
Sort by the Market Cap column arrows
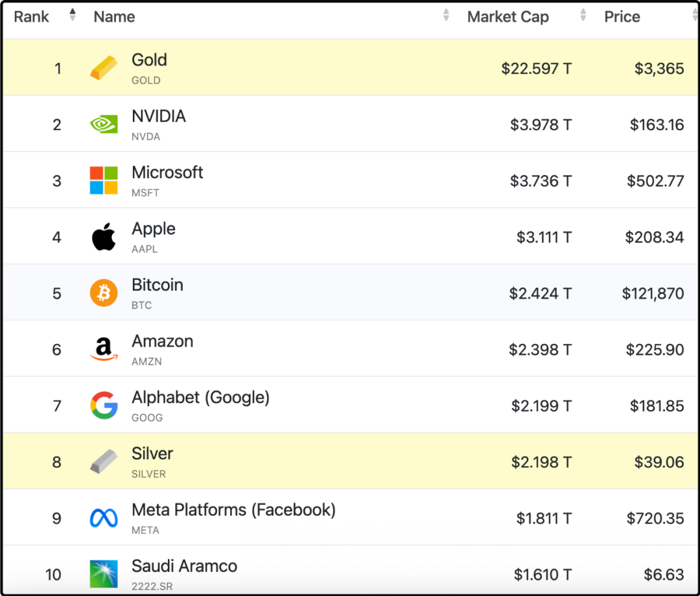[x=583, y=15]
